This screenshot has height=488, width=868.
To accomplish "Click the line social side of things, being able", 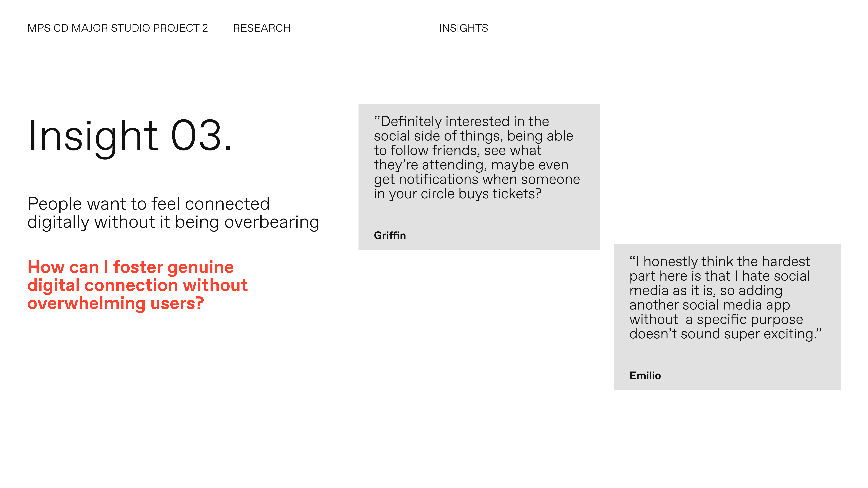I will (x=473, y=136).
